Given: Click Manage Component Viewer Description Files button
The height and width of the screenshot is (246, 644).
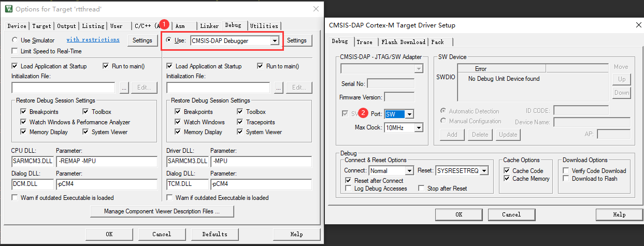Looking at the screenshot, I should tap(162, 211).
